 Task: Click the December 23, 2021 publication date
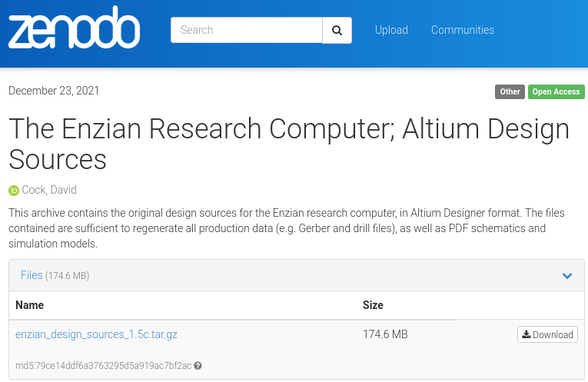tap(54, 91)
